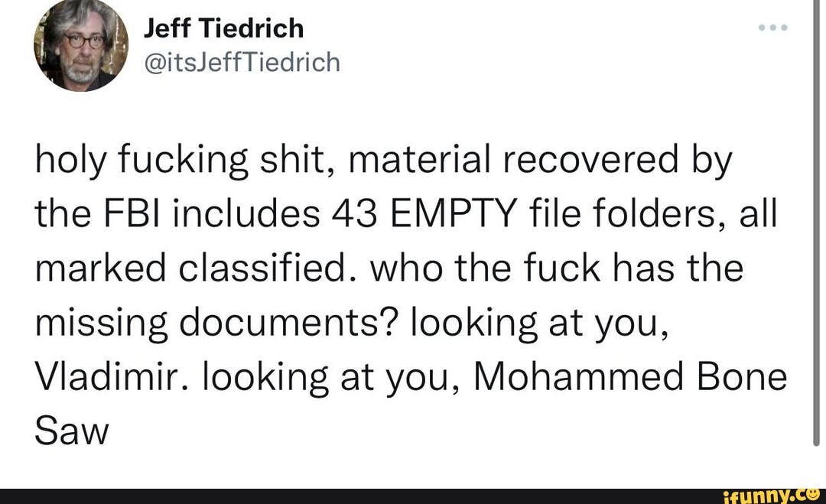This screenshot has width=826, height=504.
Task: Click the vertical scrollbar on the right edge
Action: pyautogui.click(x=816, y=229)
